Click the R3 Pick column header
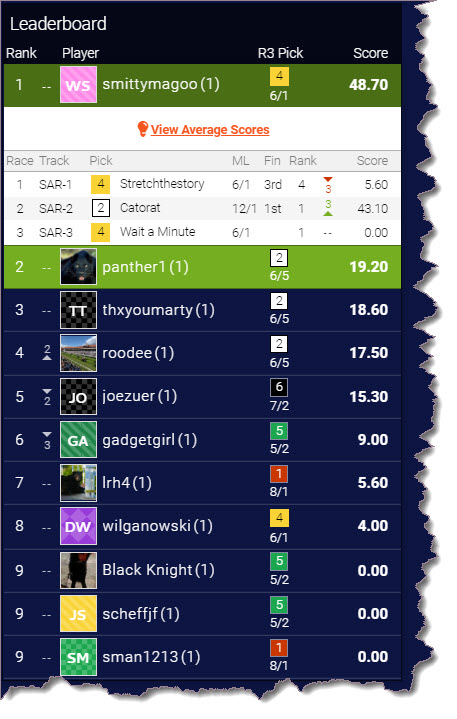 [280, 53]
